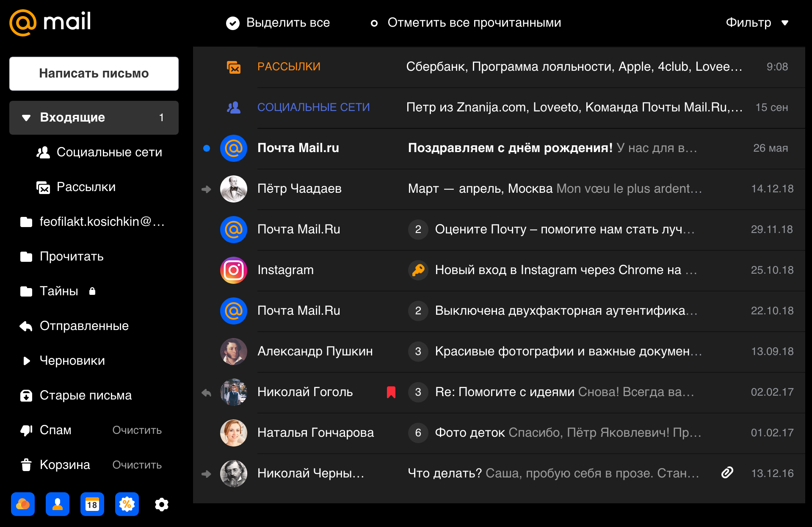812x527 pixels.
Task: Click the Mark all as read circle icon
Action: click(x=374, y=23)
